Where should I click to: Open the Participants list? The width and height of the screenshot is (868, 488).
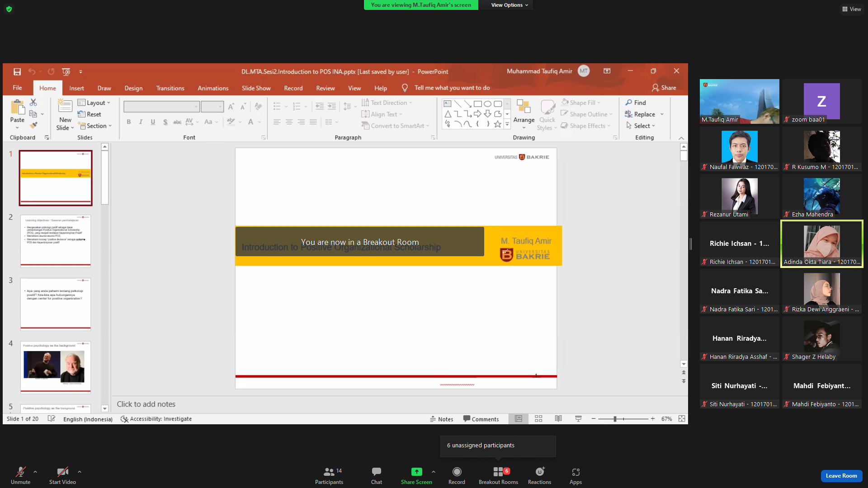(329, 476)
